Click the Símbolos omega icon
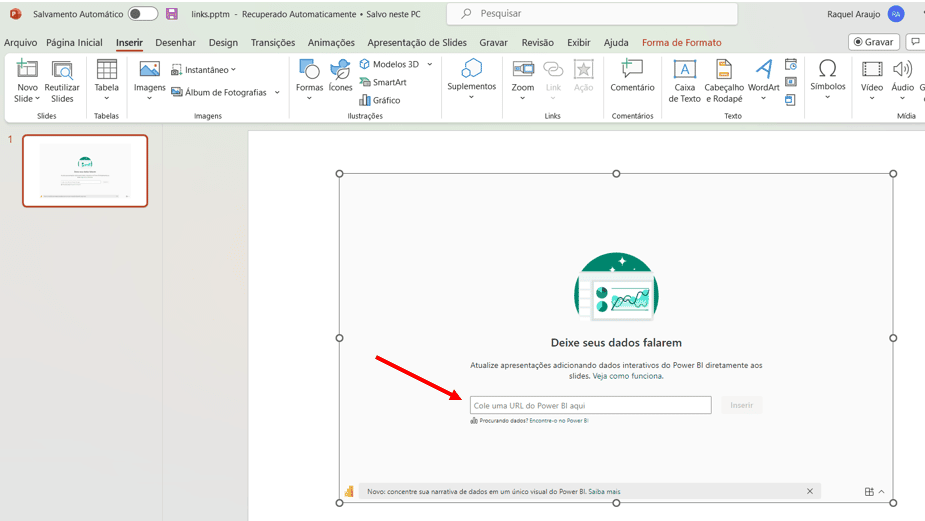The image size is (925, 521). (828, 68)
